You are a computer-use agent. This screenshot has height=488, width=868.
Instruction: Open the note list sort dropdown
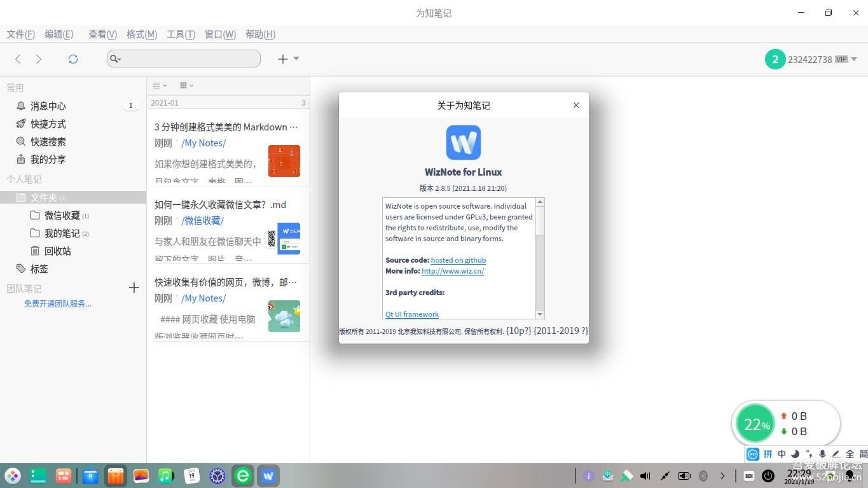(186, 85)
